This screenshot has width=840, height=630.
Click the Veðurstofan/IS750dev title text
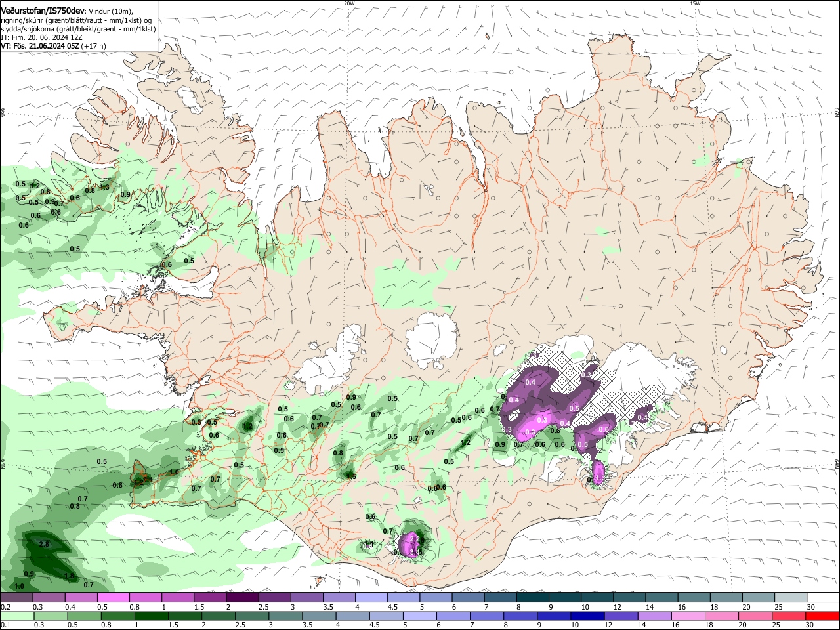pos(43,10)
